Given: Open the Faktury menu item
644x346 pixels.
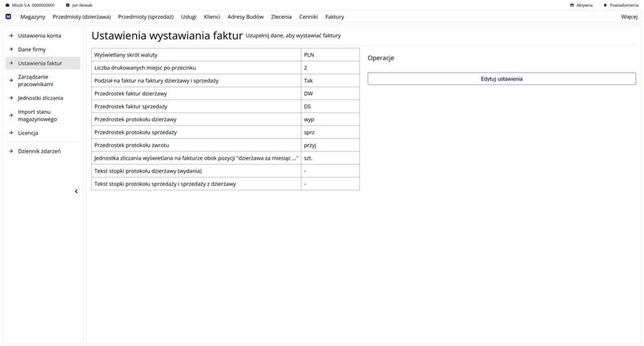Looking at the screenshot, I should [335, 17].
